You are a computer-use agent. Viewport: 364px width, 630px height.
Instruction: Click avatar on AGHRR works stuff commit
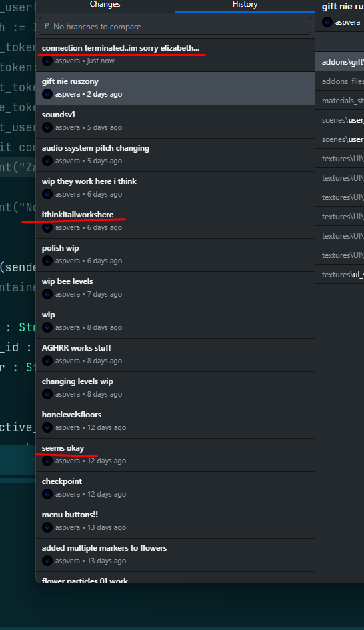[47, 361]
